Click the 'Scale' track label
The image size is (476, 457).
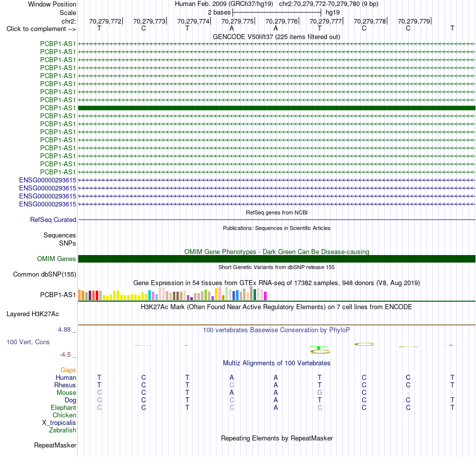coord(68,13)
